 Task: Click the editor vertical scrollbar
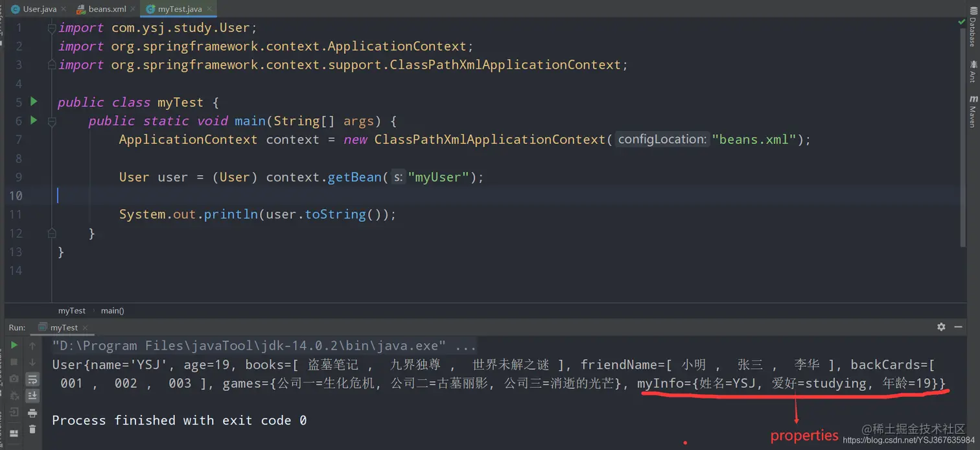pos(962,136)
